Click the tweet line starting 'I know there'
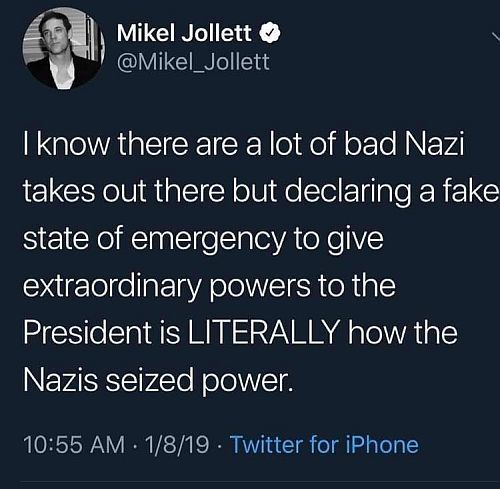 244,144
